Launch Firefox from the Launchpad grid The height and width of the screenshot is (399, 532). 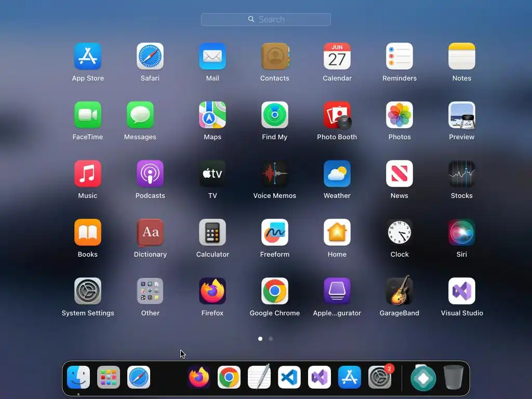tap(212, 291)
